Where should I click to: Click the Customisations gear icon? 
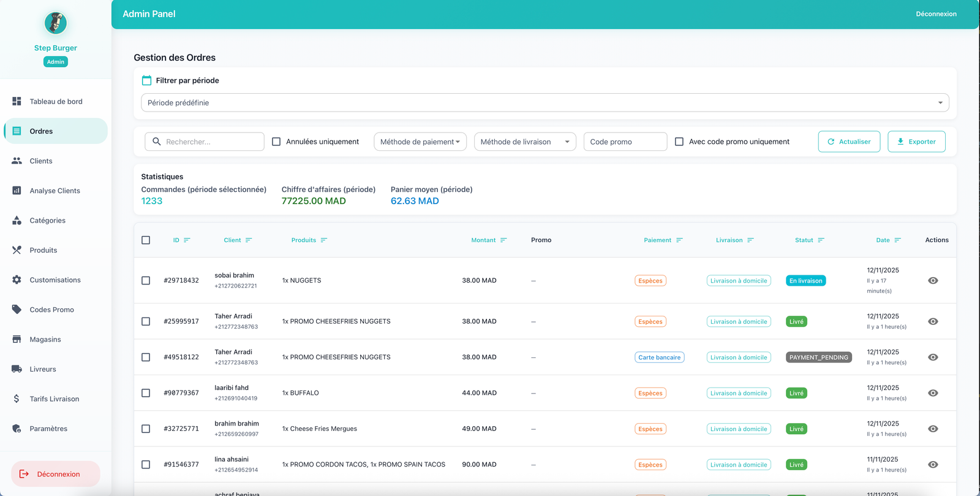pos(17,280)
